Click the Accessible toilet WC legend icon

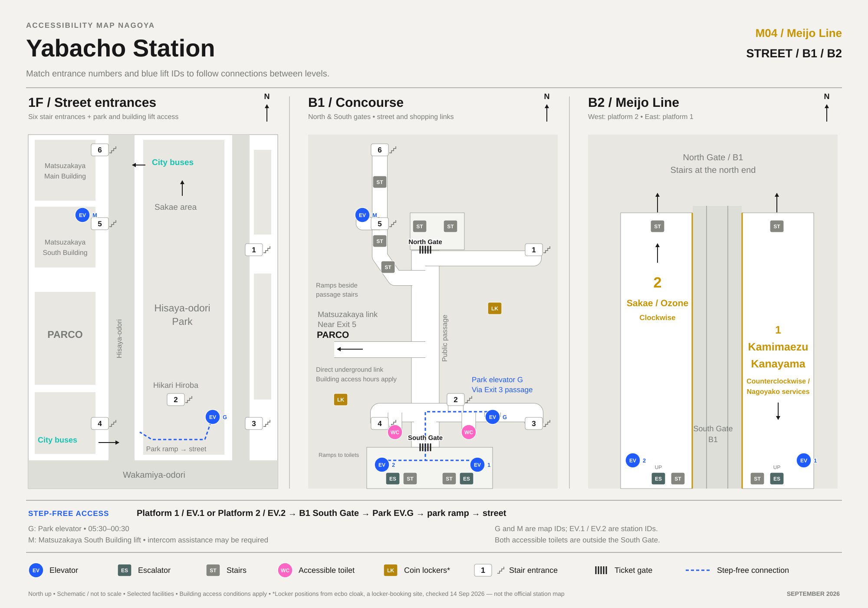coord(285,570)
